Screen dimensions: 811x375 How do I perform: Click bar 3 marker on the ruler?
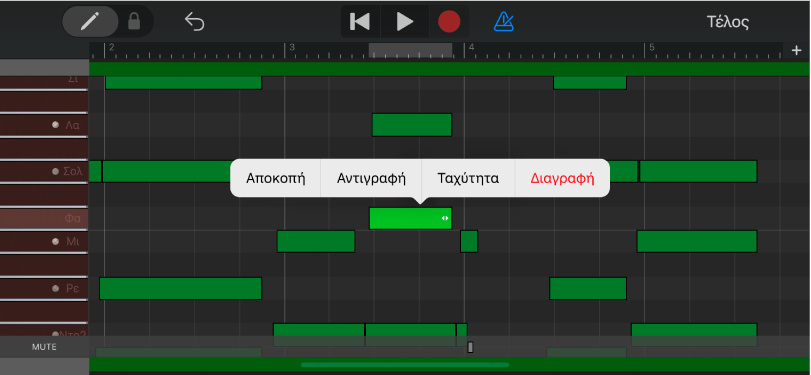pos(291,48)
